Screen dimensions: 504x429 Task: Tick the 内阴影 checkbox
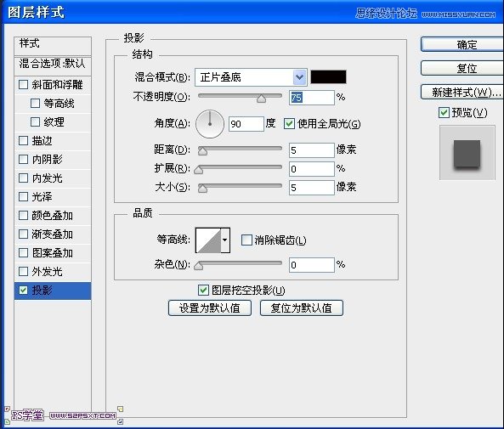coord(24,160)
